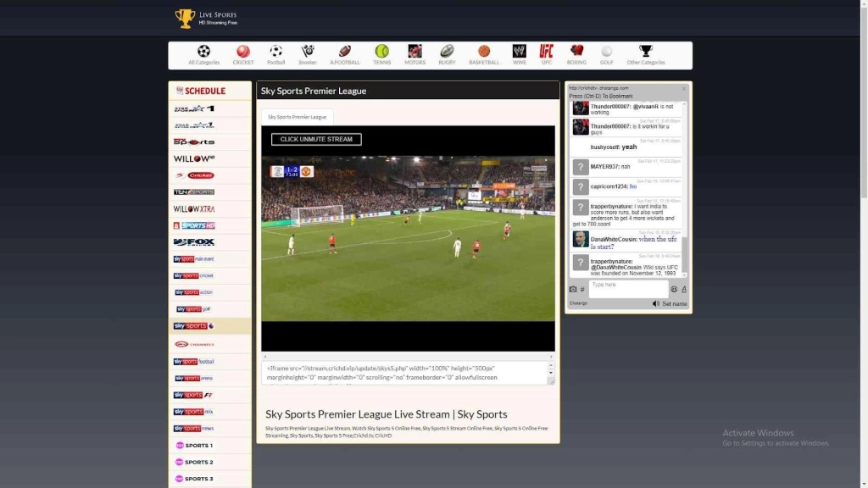Click the live football video stream
Image resolution: width=868 pixels, height=488 pixels.
[408, 238]
